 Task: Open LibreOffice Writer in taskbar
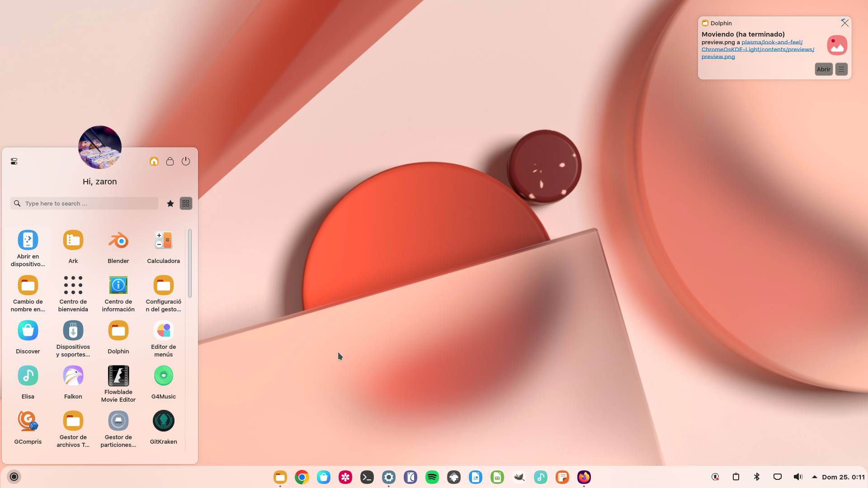coord(476,477)
